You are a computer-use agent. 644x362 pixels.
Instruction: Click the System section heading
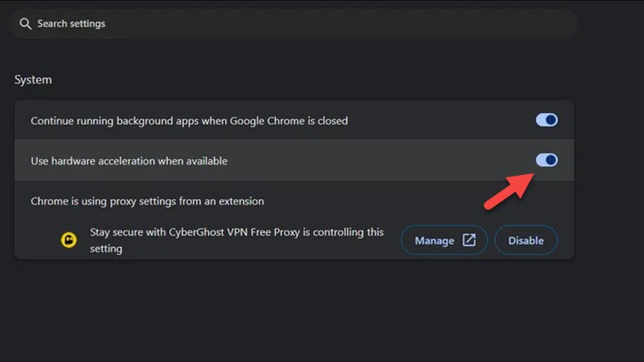pyautogui.click(x=33, y=80)
